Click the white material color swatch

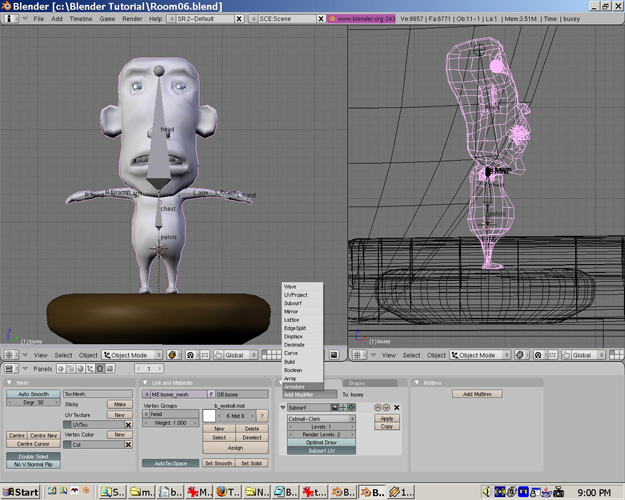pyautogui.click(x=210, y=416)
